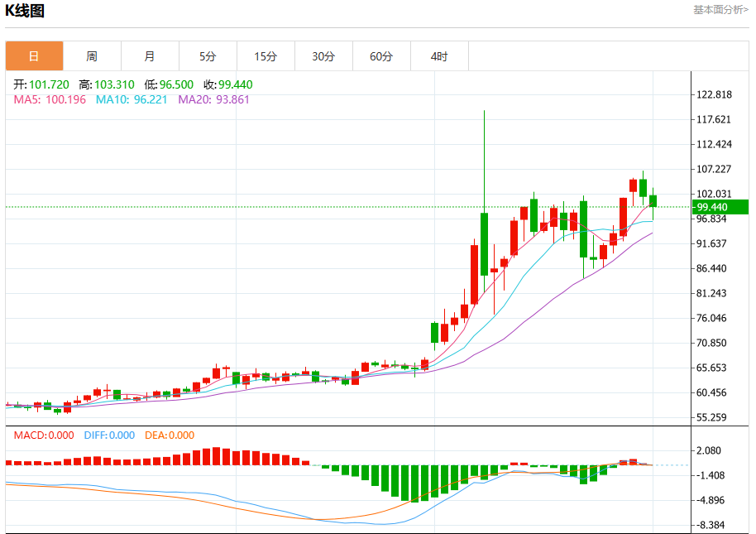
Task: Open the 60分 interval tab
Action: (381, 56)
